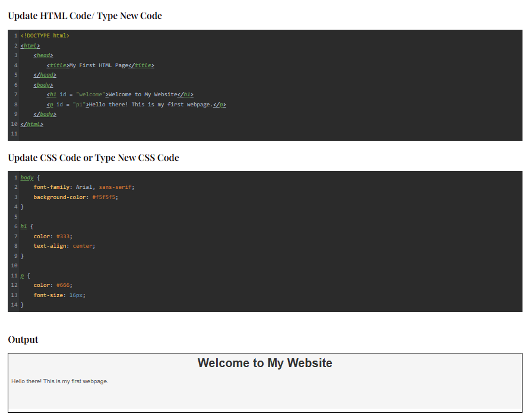Click the p selector in CSS editor
532x420 pixels.
tap(22, 276)
